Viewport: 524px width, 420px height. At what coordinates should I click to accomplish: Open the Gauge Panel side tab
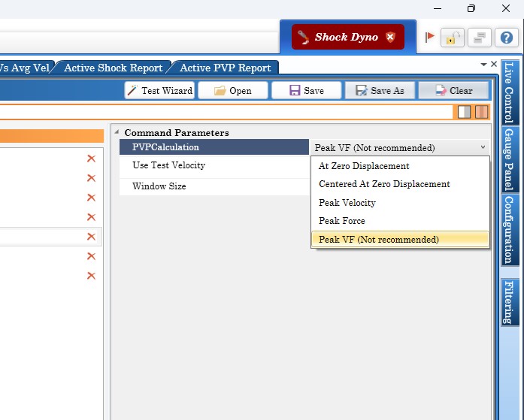click(x=509, y=159)
